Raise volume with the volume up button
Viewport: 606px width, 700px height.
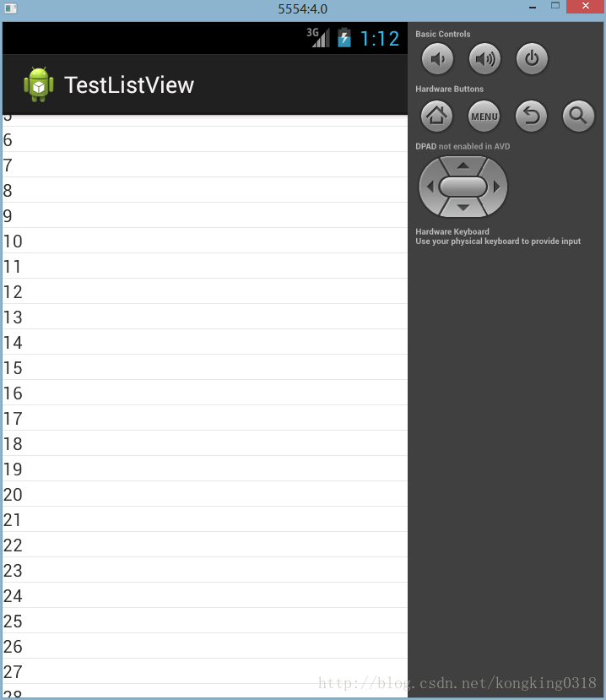click(x=484, y=59)
